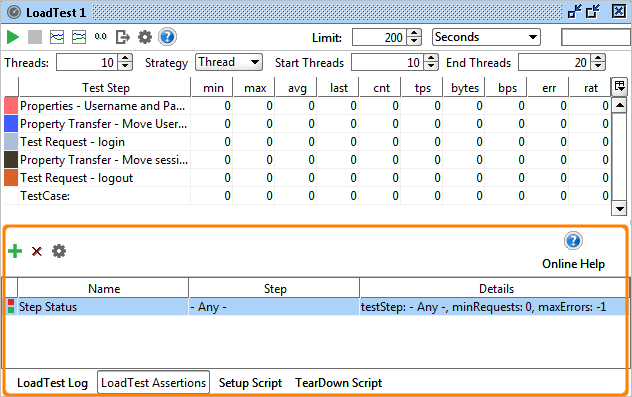Viewport: 632px width, 397px height.
Task: Decrease the Limit value
Action: tap(414, 41)
